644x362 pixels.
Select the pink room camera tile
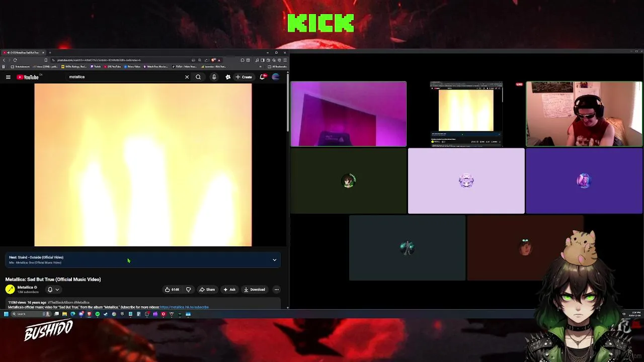point(348,114)
